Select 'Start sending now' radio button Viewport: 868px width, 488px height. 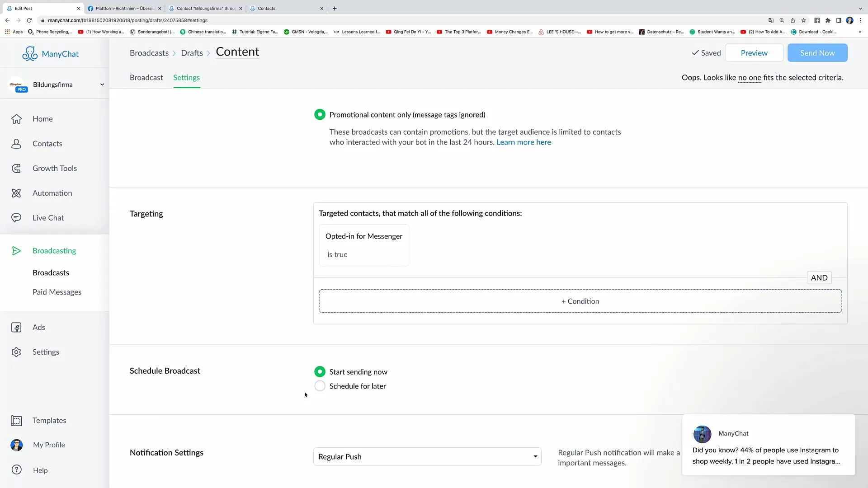[x=320, y=372]
